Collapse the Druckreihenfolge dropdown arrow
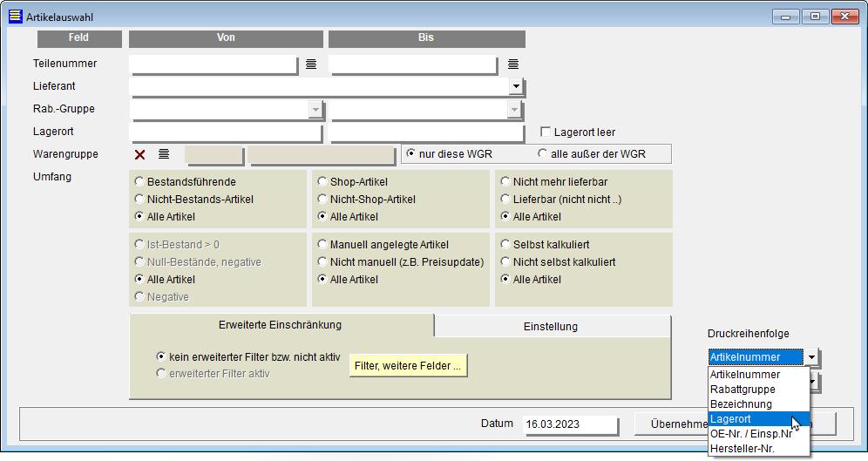 tap(811, 357)
